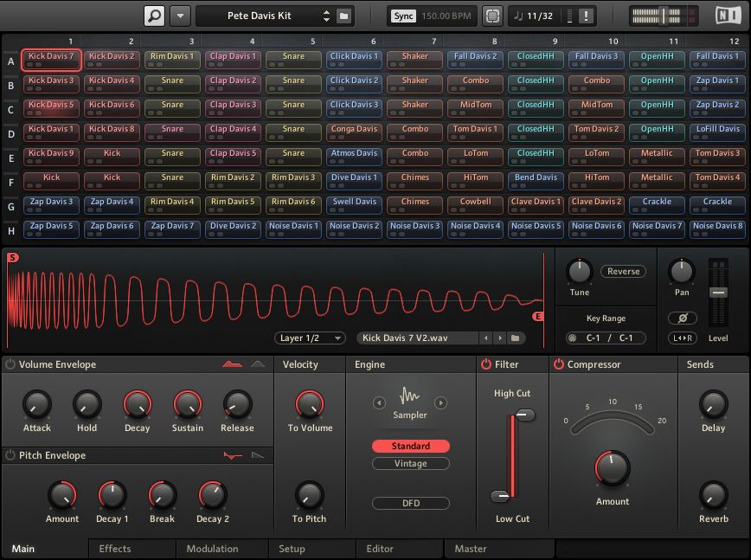Click the 150.00 BPM tempo field
This screenshot has width=751, height=560.
click(446, 16)
